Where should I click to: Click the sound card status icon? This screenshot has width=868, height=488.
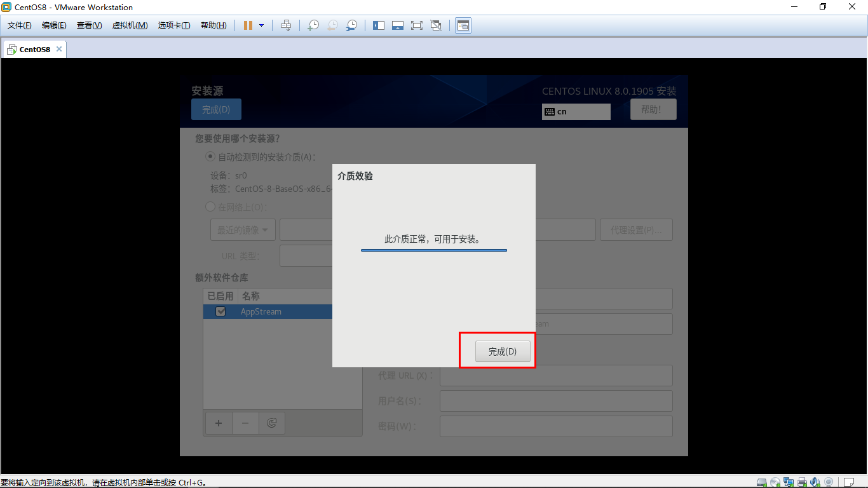814,482
